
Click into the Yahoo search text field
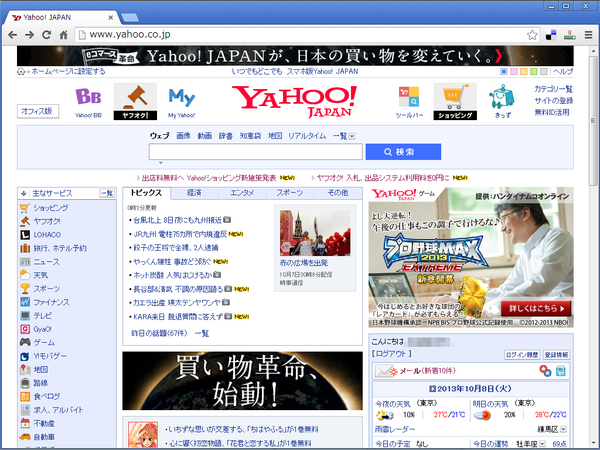pyautogui.click(x=254, y=152)
